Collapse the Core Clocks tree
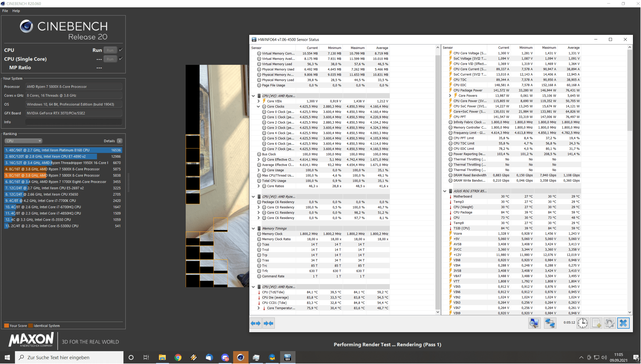 click(x=258, y=107)
